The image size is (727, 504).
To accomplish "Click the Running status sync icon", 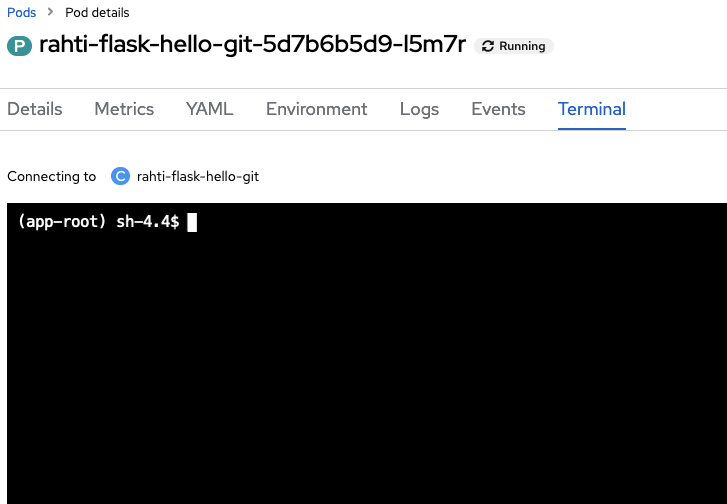I will 488,46.
